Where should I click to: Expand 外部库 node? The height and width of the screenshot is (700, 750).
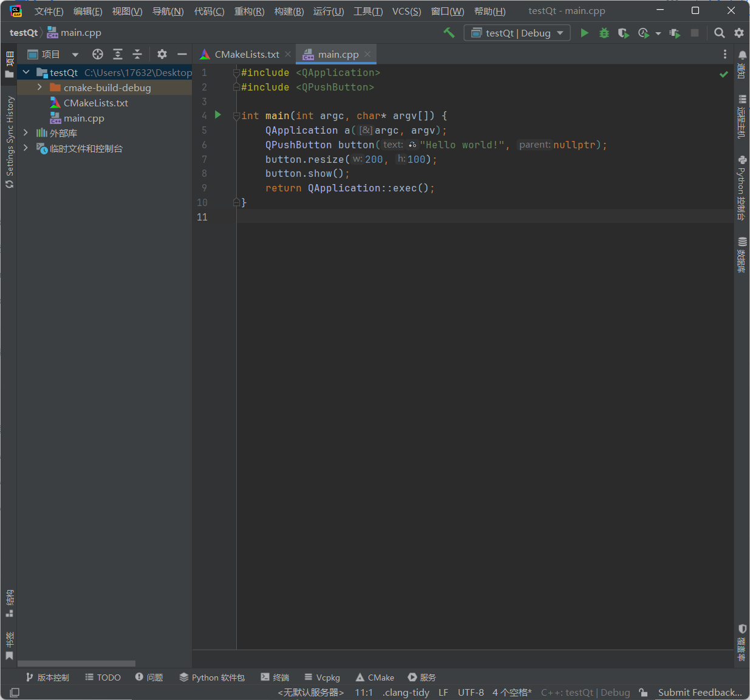pyautogui.click(x=26, y=132)
